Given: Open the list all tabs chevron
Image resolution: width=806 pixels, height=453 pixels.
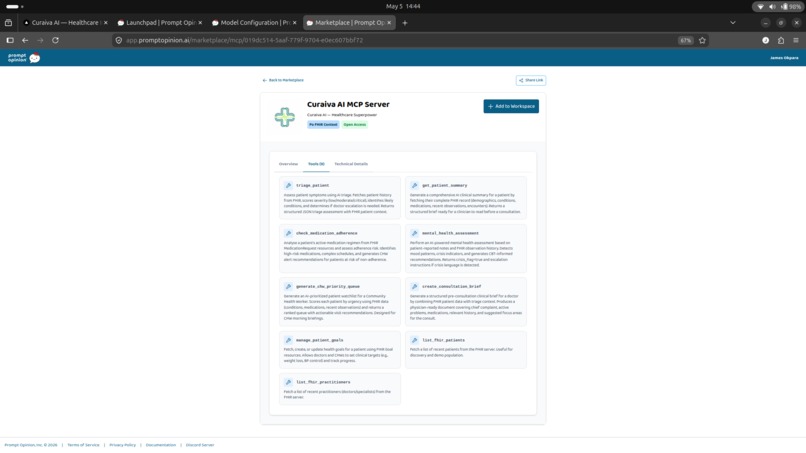Looking at the screenshot, I should 732,23.
